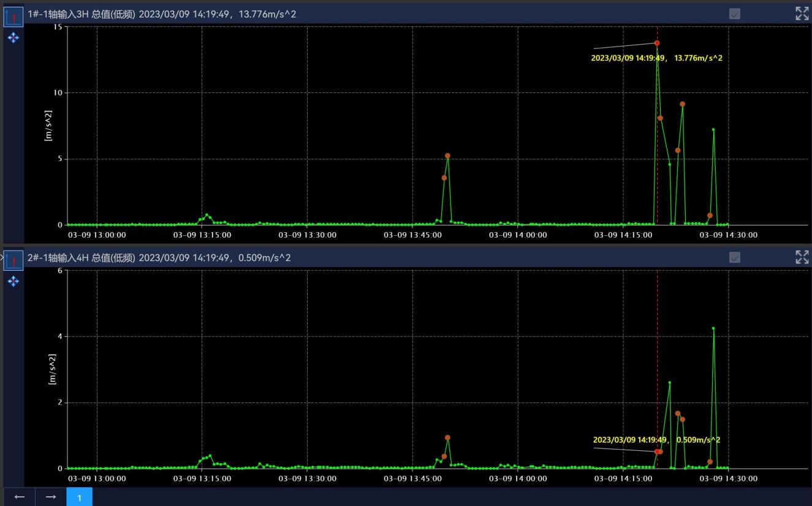The image size is (812, 506).
Task: Click the top chart title 1#-1轴输入3H
Action: (x=59, y=14)
